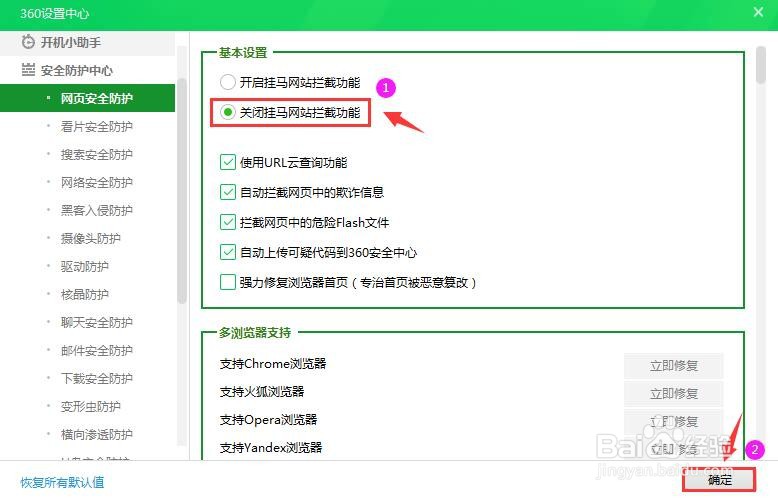Viewport: 778px width, 498px height.
Task: Collapse the 安全防护中心 section
Action: point(87,70)
